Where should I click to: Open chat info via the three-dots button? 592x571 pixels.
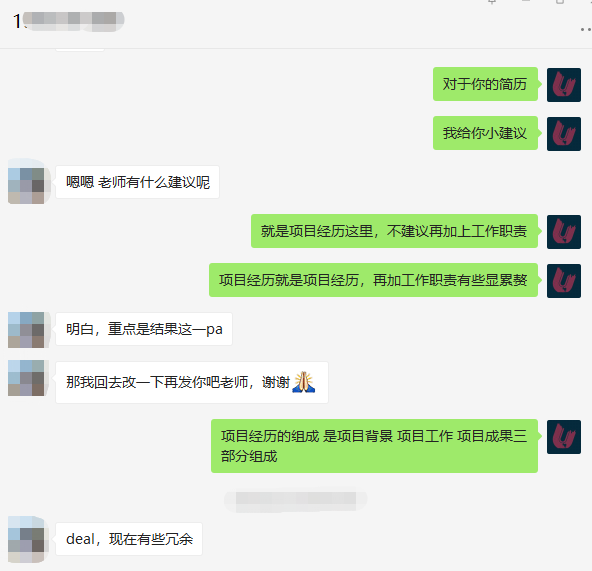(586, 29)
